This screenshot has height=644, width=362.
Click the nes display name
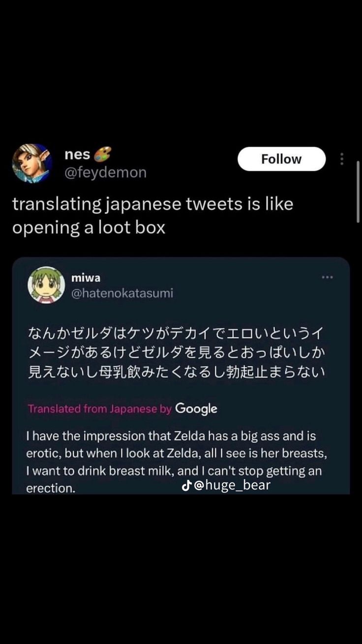click(x=77, y=155)
